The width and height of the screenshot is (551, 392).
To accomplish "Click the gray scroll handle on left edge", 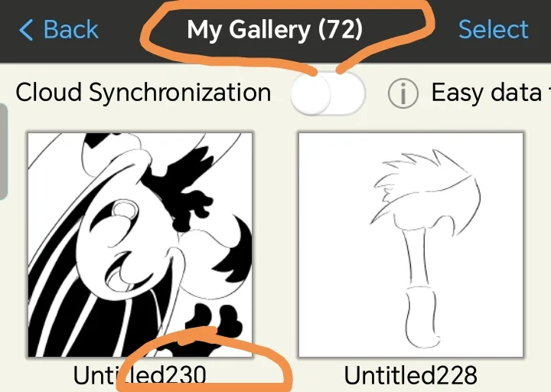I will (3, 152).
